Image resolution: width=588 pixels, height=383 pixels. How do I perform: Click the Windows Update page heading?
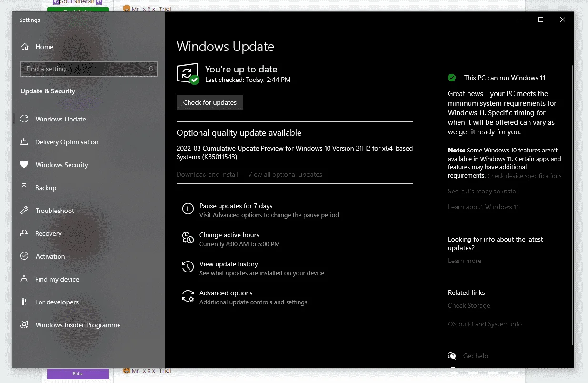(x=225, y=46)
